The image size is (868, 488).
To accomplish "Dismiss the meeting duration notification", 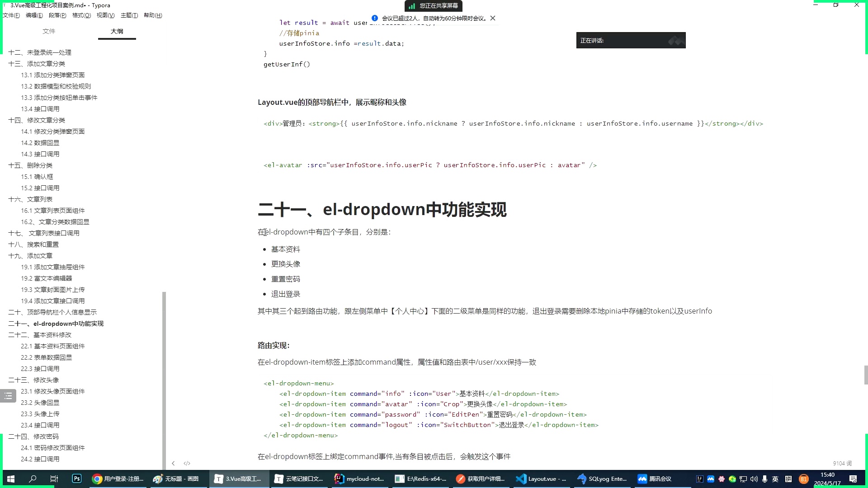I will pyautogui.click(x=492, y=18).
